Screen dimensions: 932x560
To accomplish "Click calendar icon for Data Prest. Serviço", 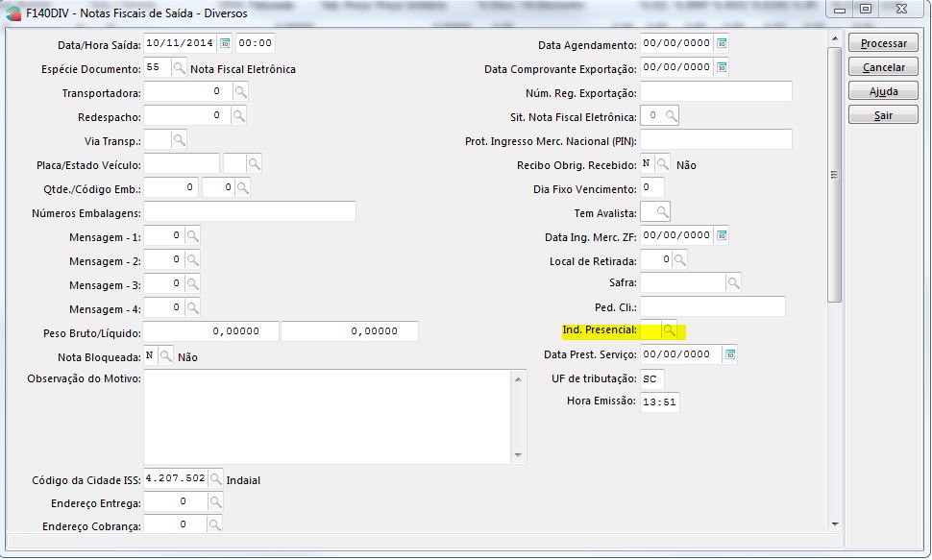I will [x=729, y=354].
